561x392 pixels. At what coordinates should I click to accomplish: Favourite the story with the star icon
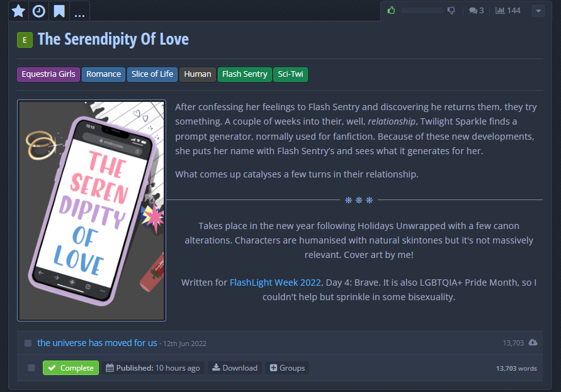tap(18, 11)
